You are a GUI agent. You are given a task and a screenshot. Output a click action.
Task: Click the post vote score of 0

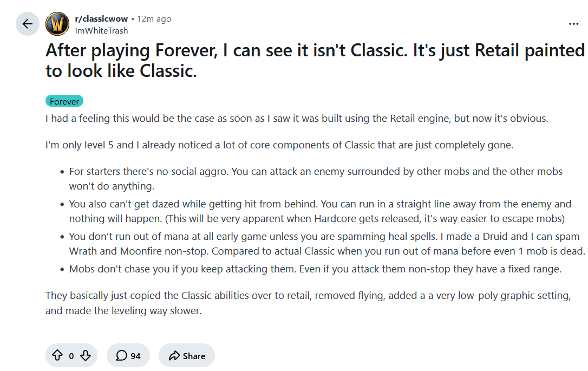pos(71,356)
